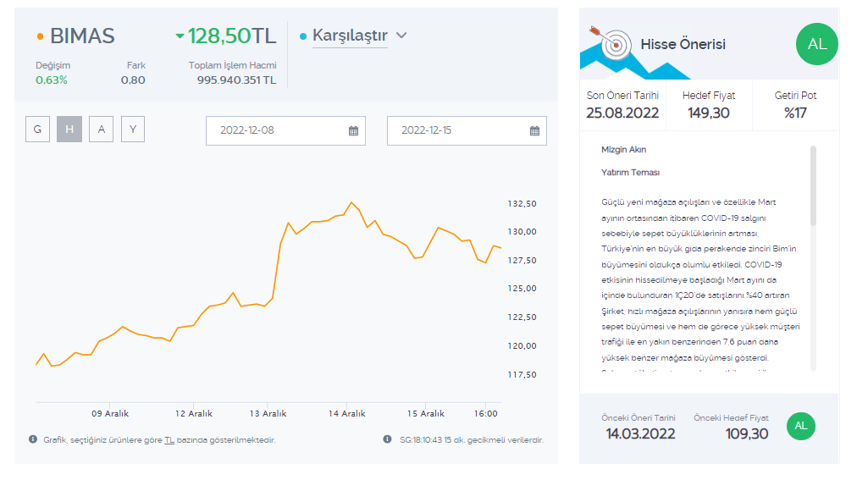Click the 15 Aralık axis label
This screenshot has height=480, width=868.
[426, 414]
